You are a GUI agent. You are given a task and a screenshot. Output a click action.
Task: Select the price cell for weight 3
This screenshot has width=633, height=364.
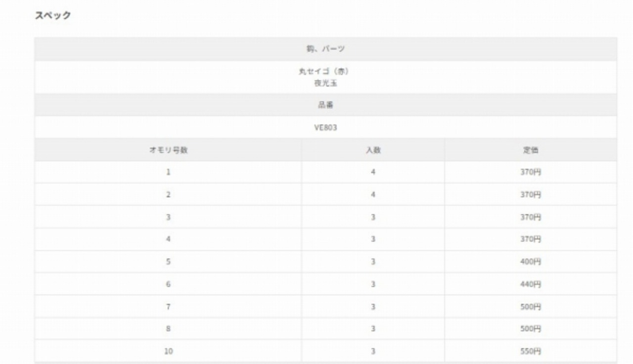coord(531,217)
